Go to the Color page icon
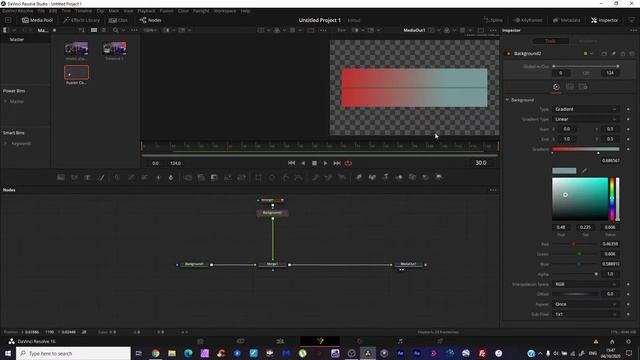The image size is (640, 360). coord(360,341)
